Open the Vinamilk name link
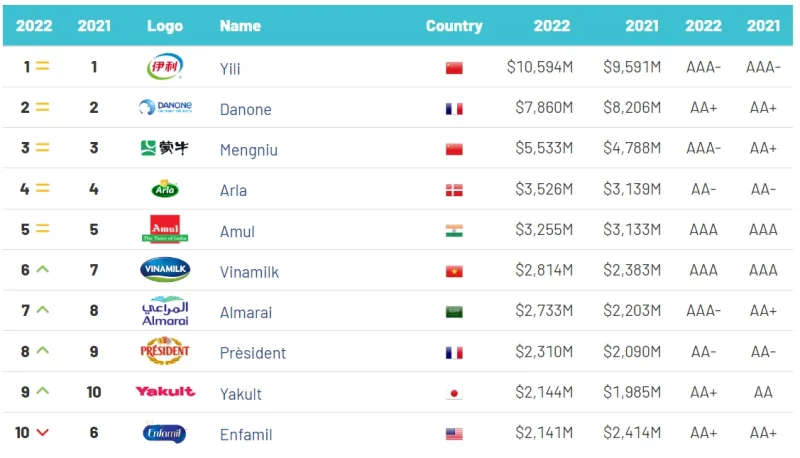800x458 pixels. click(249, 272)
